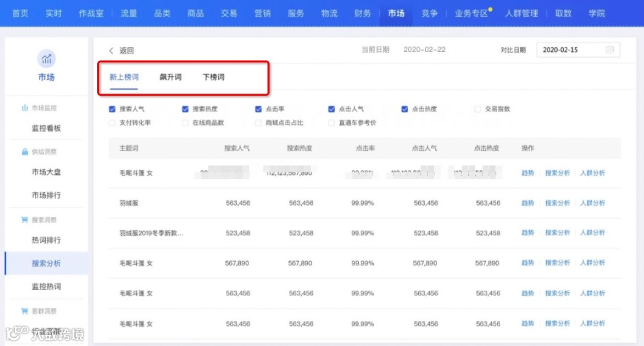
Task: Enable the 在线商品数 checkbox
Action: 185,122
